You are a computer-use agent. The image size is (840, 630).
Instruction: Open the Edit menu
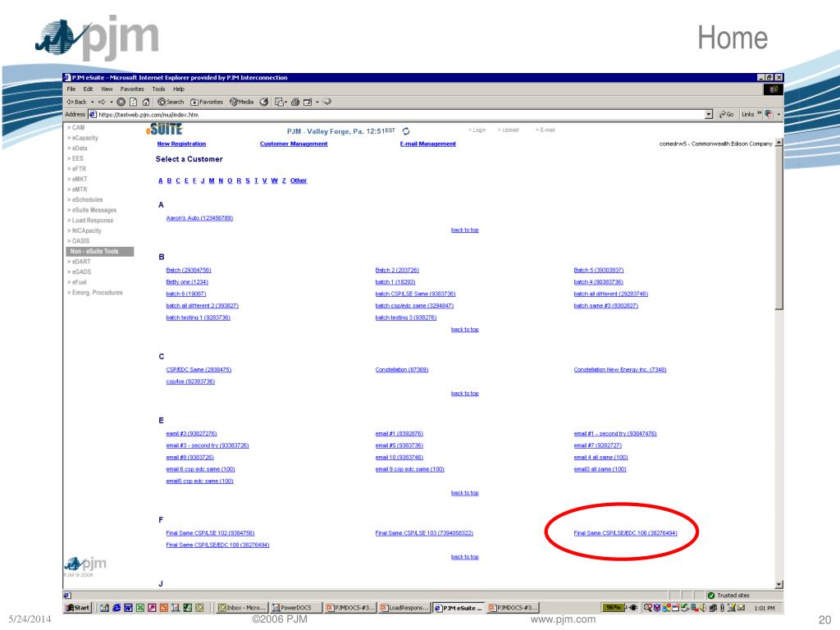point(88,89)
